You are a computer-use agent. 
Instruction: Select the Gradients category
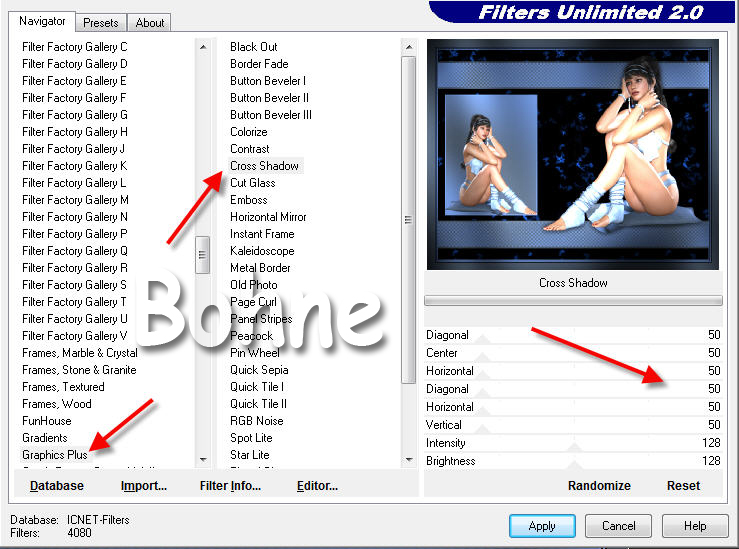coord(45,438)
